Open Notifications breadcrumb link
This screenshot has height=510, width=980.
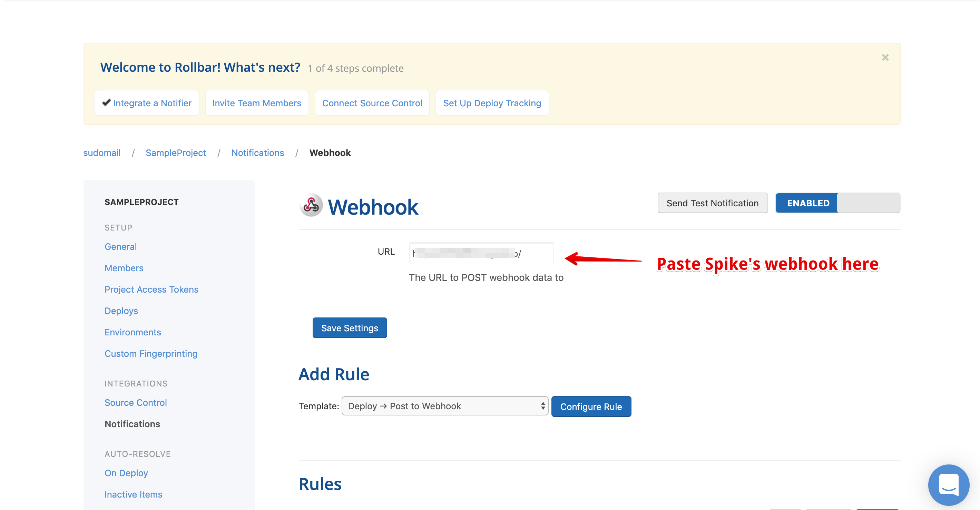257,153
